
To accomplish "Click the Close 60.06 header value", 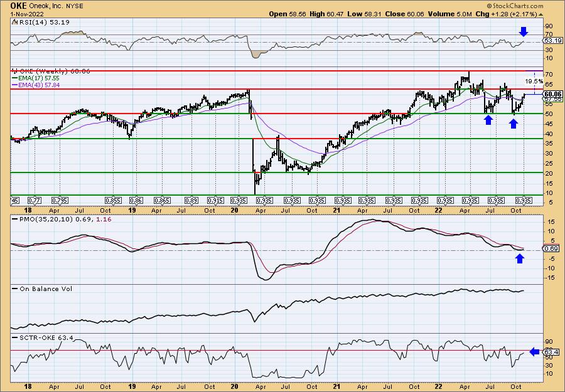I will click(405, 14).
